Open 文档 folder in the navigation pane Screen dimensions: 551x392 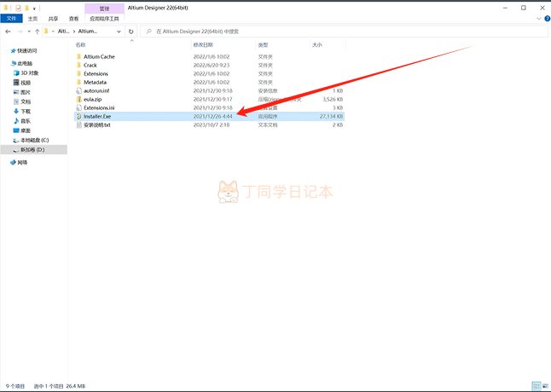click(22, 101)
